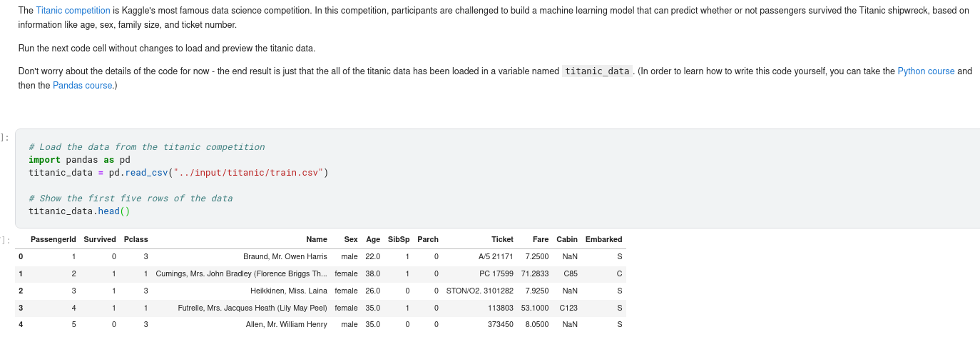980x357 pixels.
Task: Open the Pandas course link
Action: [x=83, y=86]
